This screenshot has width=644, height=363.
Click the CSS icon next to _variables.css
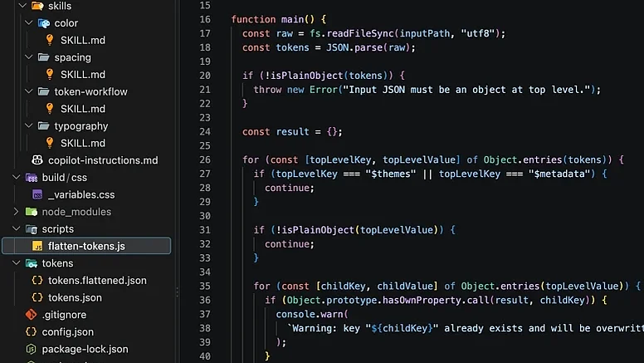click(x=37, y=194)
